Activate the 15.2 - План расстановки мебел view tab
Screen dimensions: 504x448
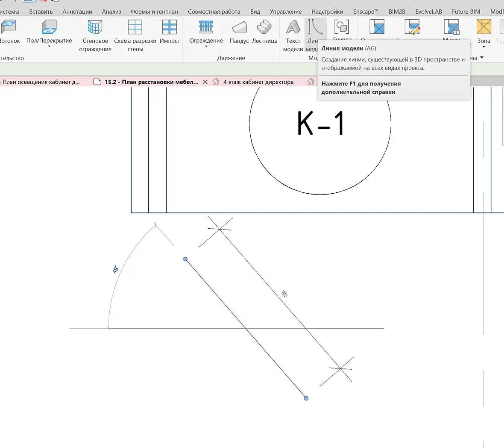click(151, 82)
